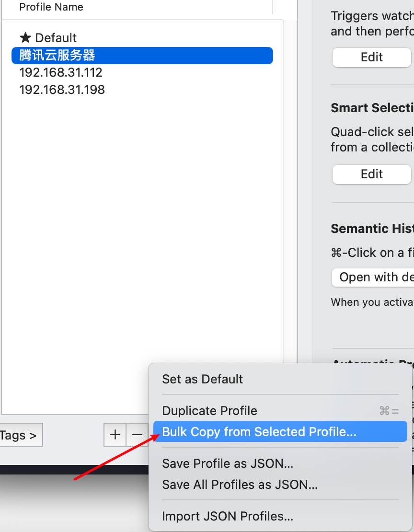Viewport: 414px width, 532px height.
Task: Open the Semantic History 'Open with' dropdown
Action: 372,277
